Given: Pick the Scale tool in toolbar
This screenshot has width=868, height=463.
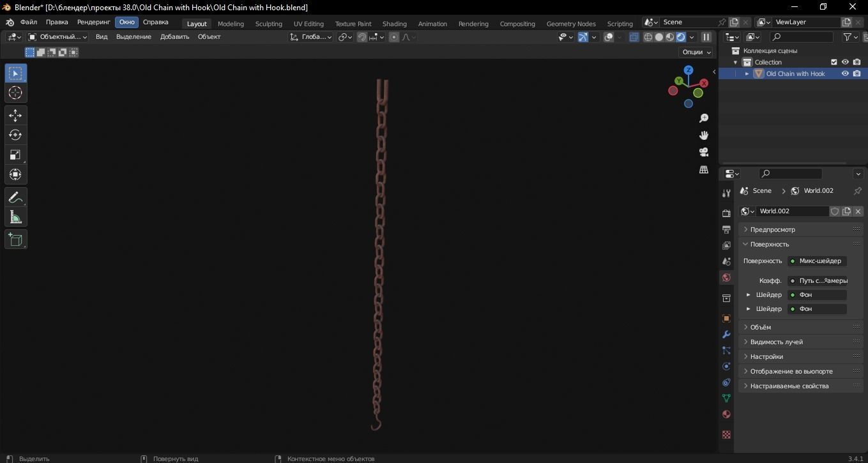Looking at the screenshot, I should click(x=15, y=155).
